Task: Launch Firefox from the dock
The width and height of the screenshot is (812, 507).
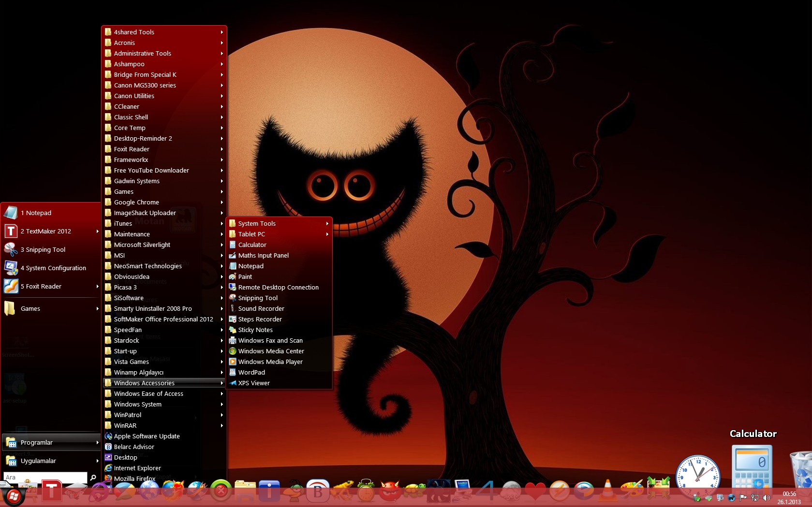Action: point(174,491)
